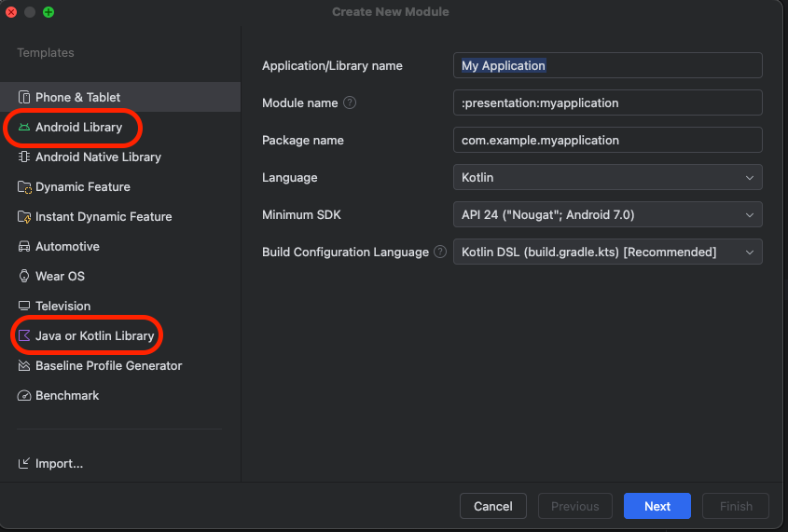788x532 pixels.
Task: Click the Kotlin logo icon
Action: click(24, 335)
